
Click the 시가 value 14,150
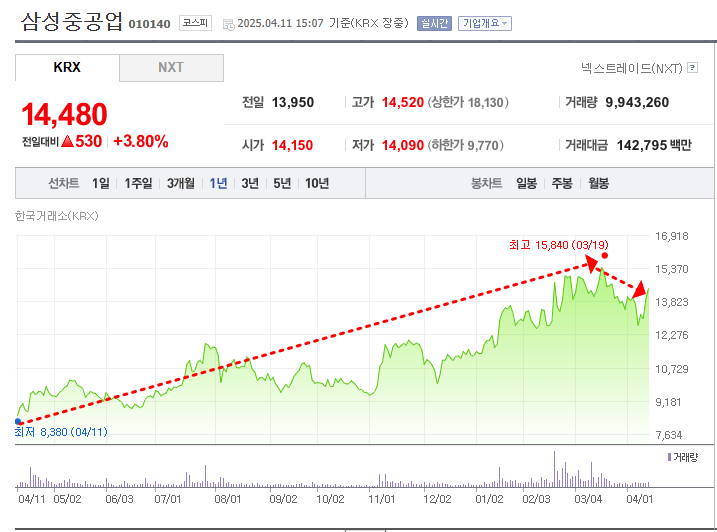293,145
